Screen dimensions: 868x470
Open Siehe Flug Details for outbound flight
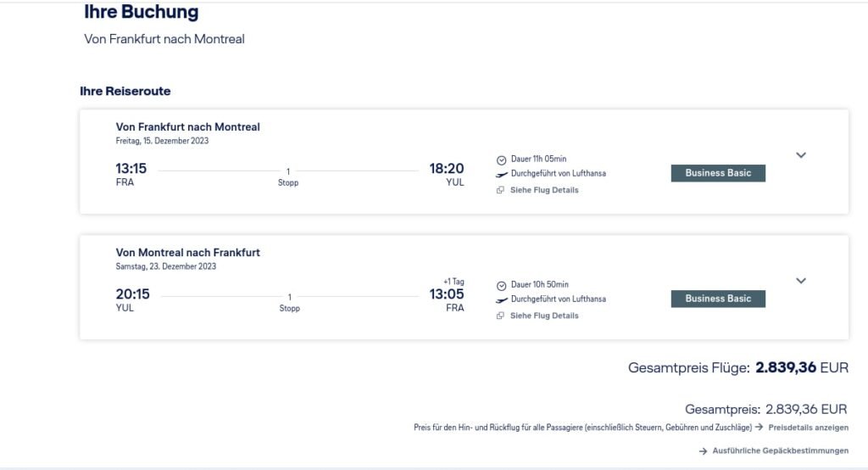tap(544, 190)
